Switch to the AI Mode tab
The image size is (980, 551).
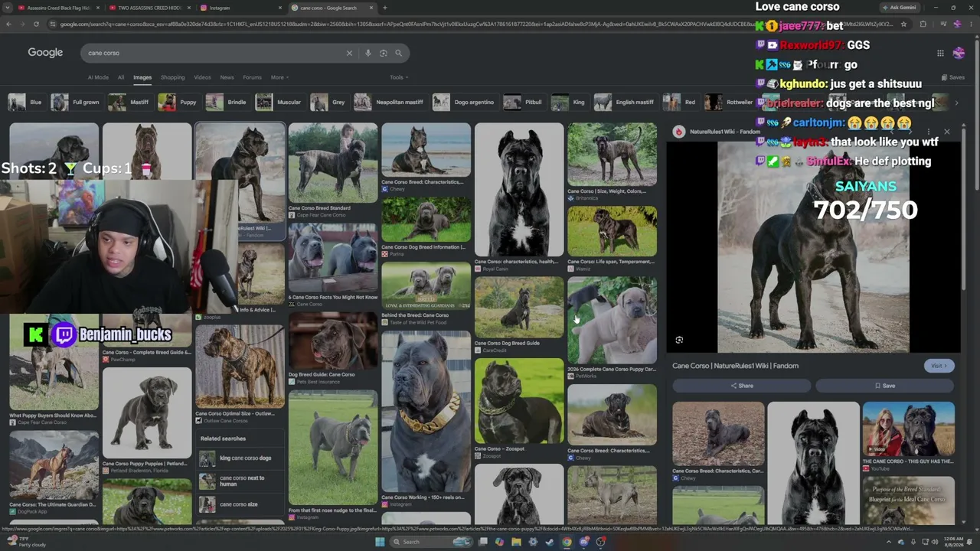pos(98,77)
